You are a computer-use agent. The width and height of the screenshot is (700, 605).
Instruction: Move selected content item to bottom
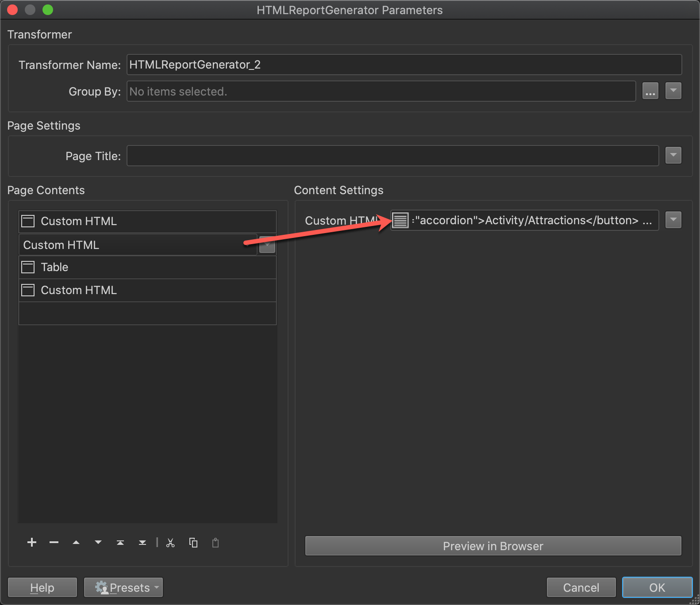point(142,543)
